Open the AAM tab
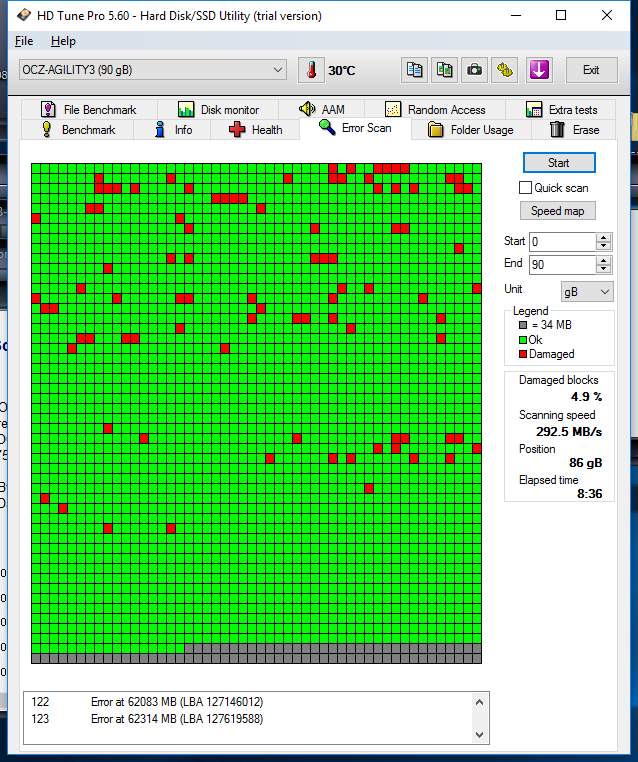The height and width of the screenshot is (762, 638). coord(322,110)
